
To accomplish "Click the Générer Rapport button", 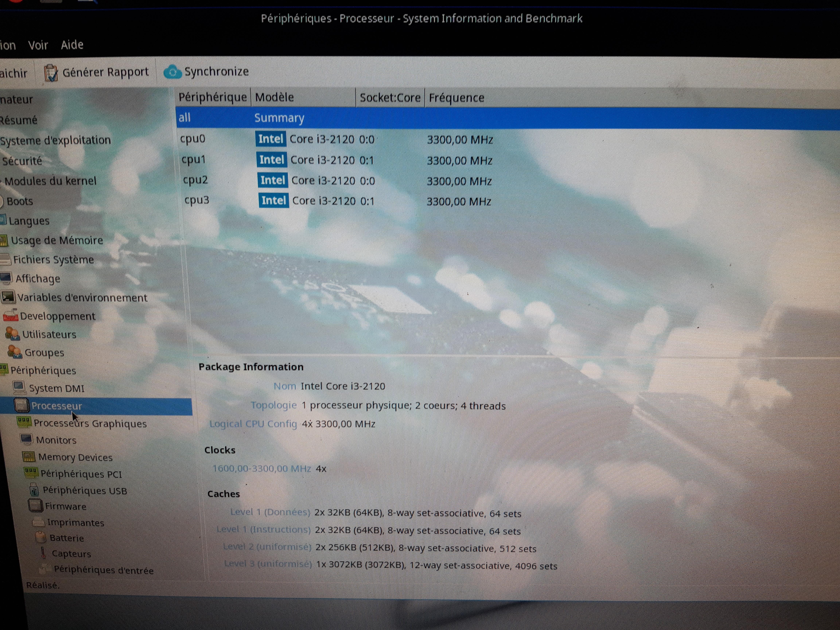I will (x=96, y=72).
